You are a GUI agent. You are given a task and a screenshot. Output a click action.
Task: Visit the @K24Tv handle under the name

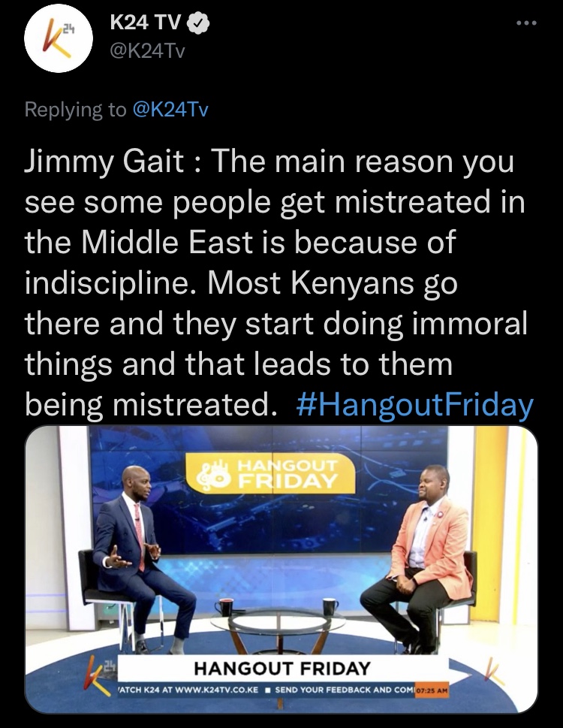click(x=147, y=50)
